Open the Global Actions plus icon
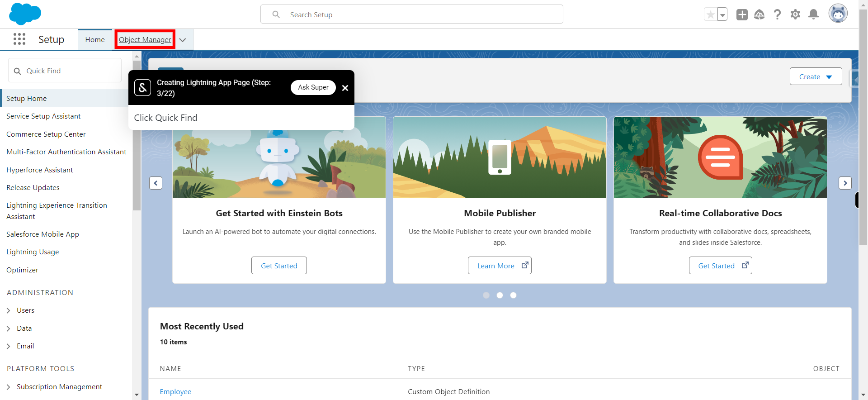The width and height of the screenshot is (868, 400). [x=742, y=14]
